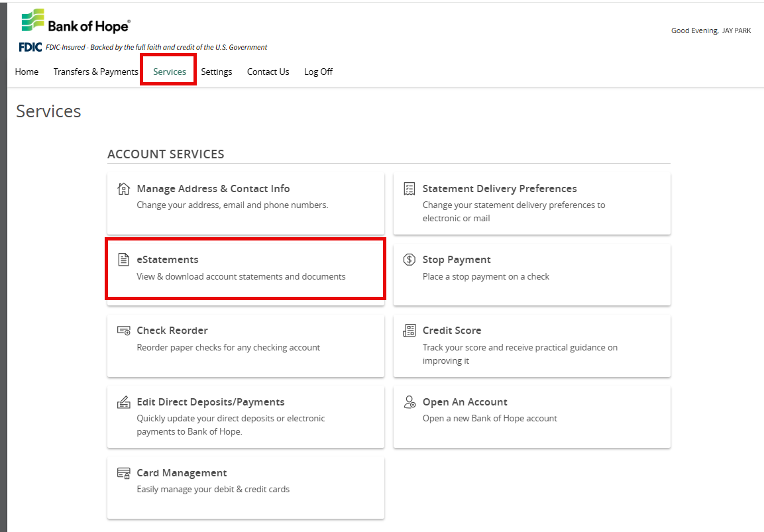Viewport: 764px width, 532px height.
Task: Open the Check Reorder card title
Action: 172,331
